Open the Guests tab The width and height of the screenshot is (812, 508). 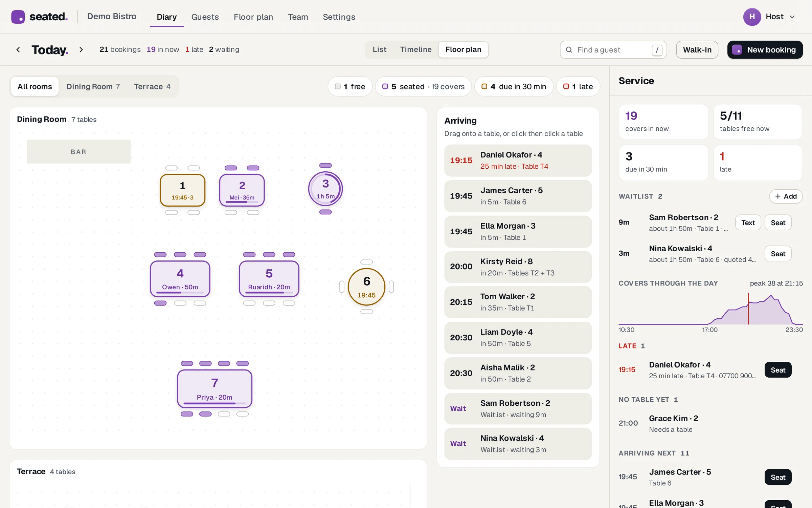click(x=205, y=17)
